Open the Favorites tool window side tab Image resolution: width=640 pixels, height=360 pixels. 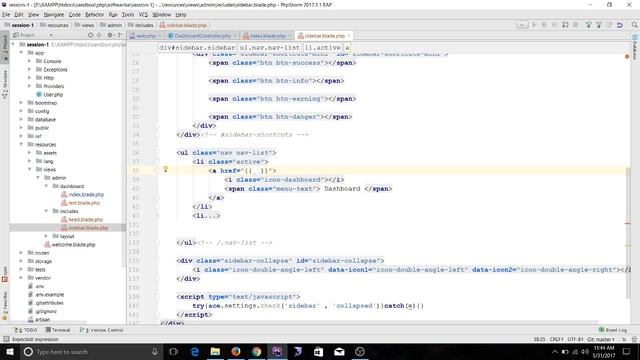5,305
